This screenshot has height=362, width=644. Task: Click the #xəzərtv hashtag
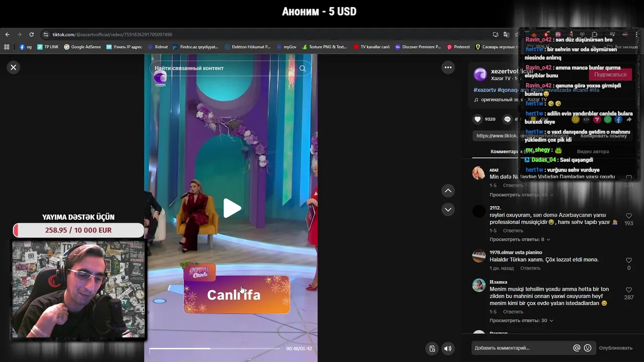tap(485, 90)
